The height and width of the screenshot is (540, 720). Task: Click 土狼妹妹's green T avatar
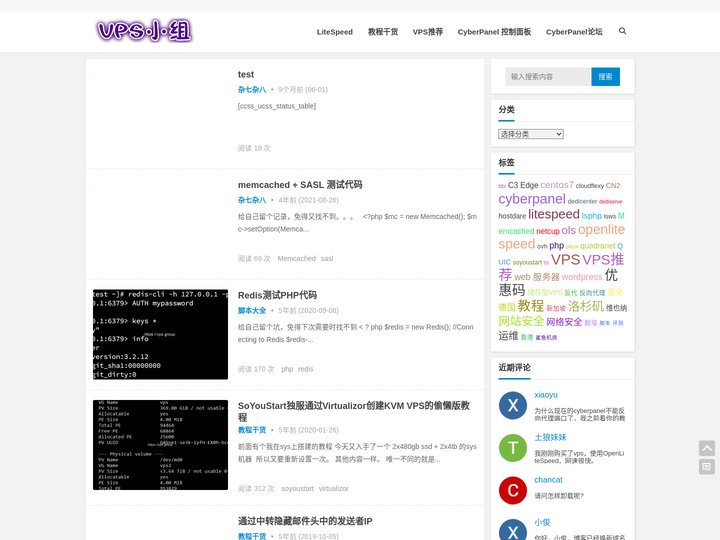pos(512,448)
